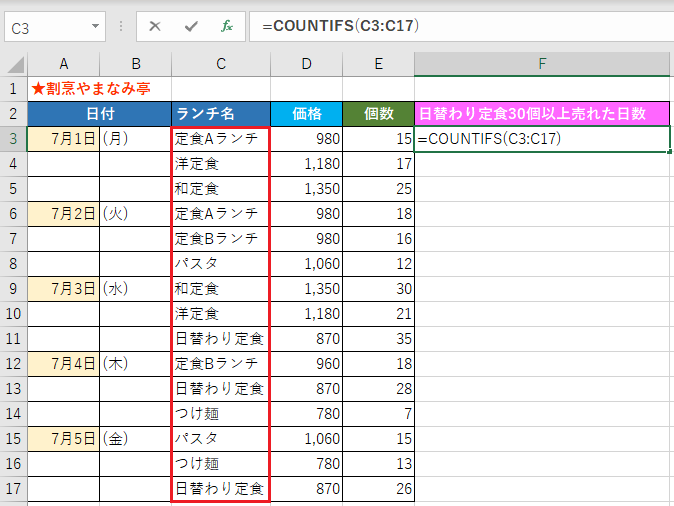Select つけ麺 in row 14

click(221, 414)
